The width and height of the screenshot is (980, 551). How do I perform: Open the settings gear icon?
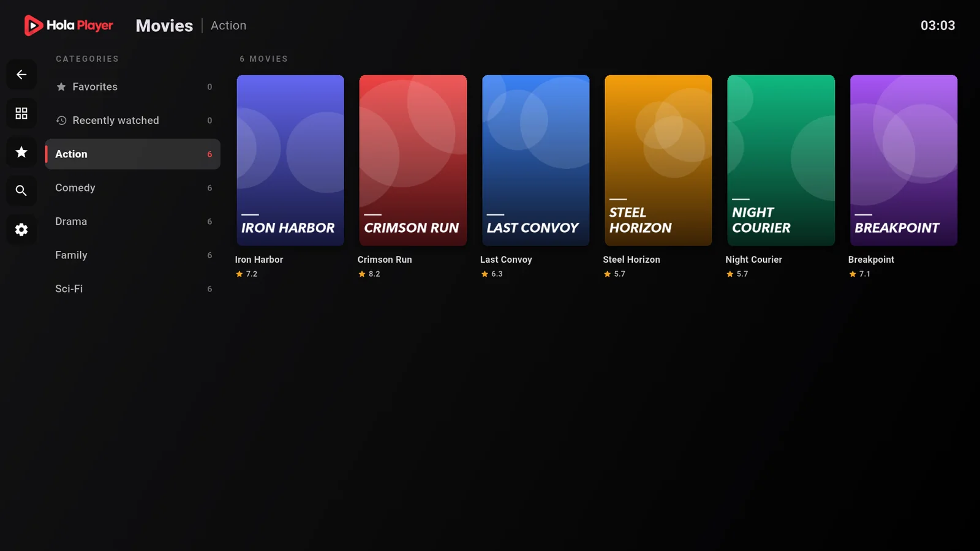pos(21,230)
